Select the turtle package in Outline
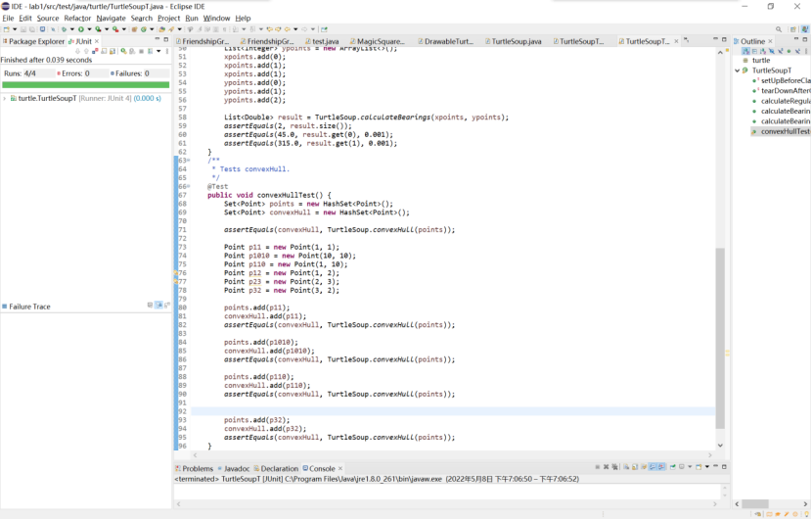Viewport: 812px width, 519px height. [x=756, y=60]
